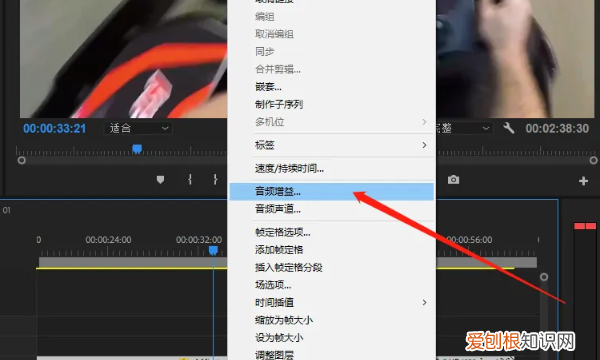Click the 00:00:33:21 timecode field
This screenshot has width=600, height=360.
click(x=55, y=129)
